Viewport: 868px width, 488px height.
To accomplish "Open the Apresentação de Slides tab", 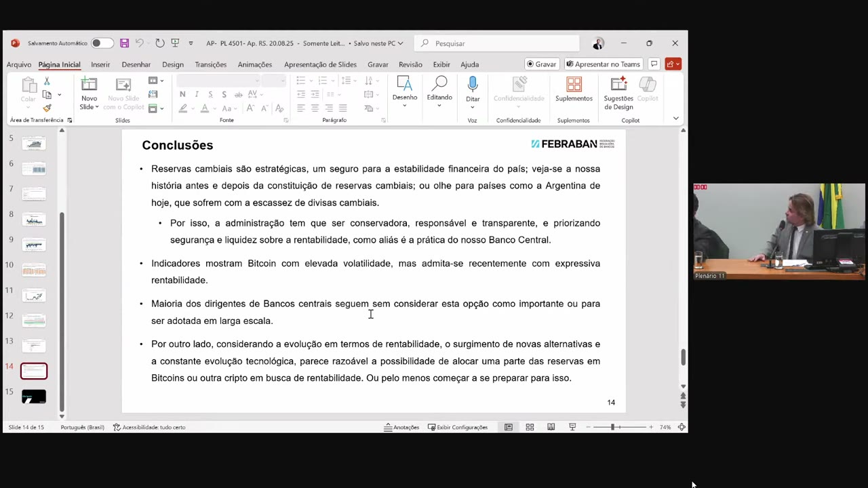I will point(320,64).
